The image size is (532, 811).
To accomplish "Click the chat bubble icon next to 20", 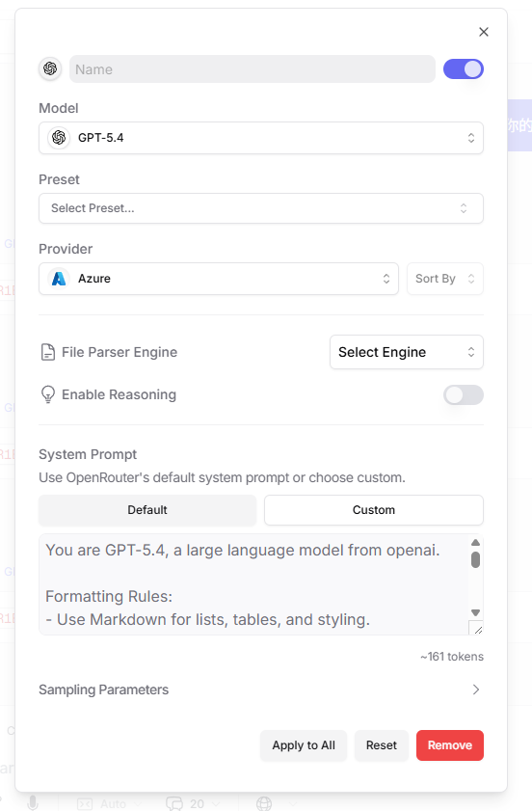I will click(174, 803).
